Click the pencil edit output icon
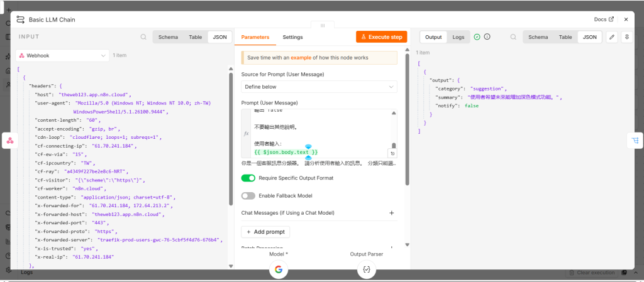This screenshot has width=644, height=282. (x=612, y=37)
